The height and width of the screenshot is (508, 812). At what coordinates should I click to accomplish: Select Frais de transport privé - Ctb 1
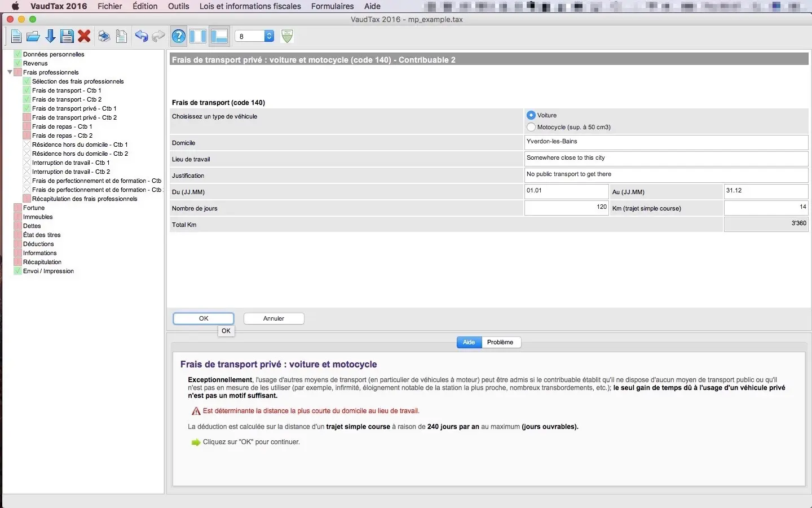click(x=74, y=108)
